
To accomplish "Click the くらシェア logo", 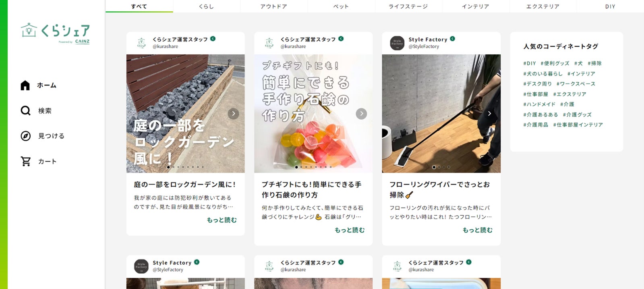I will click(x=56, y=33).
